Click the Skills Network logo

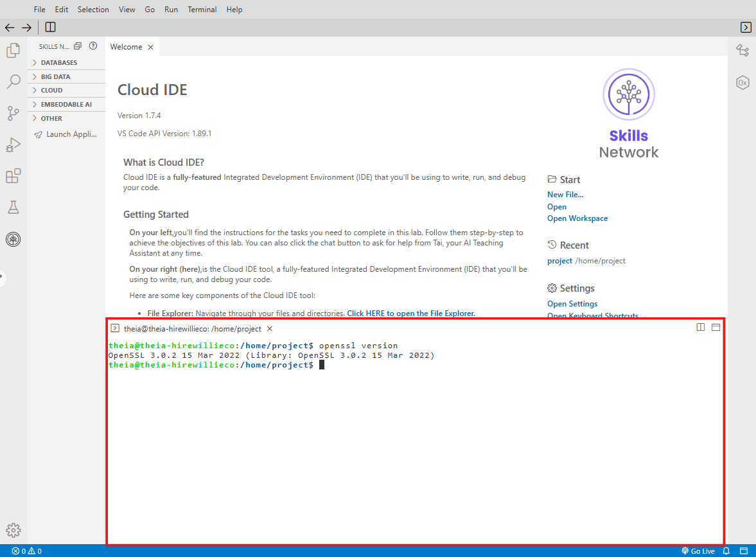629,113
